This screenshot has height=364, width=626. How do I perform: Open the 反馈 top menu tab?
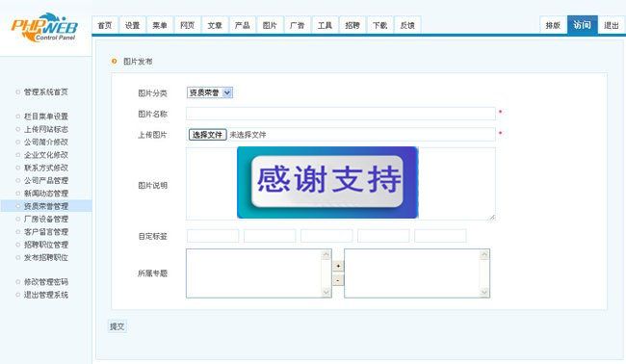(x=407, y=25)
